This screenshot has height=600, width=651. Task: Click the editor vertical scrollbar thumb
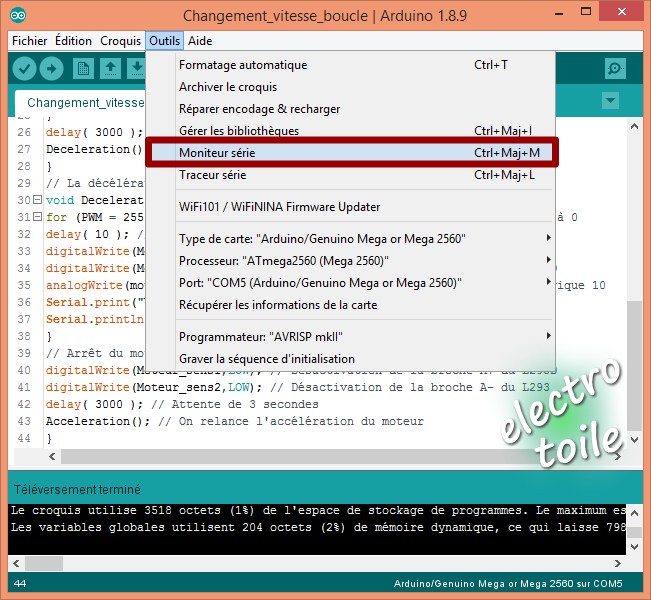[634, 365]
